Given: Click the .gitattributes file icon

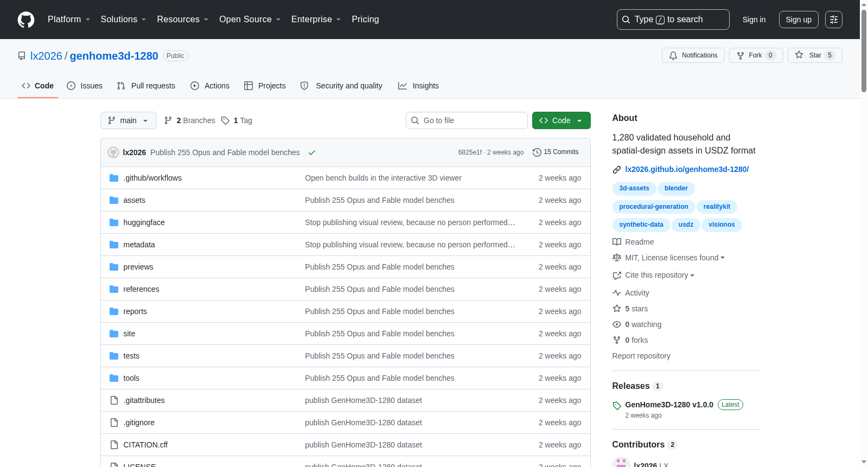Looking at the screenshot, I should (114, 400).
